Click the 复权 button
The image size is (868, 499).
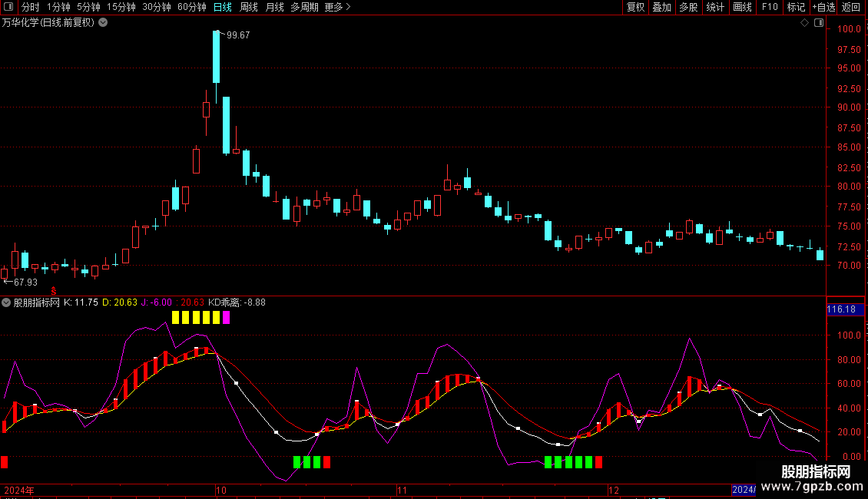point(635,7)
